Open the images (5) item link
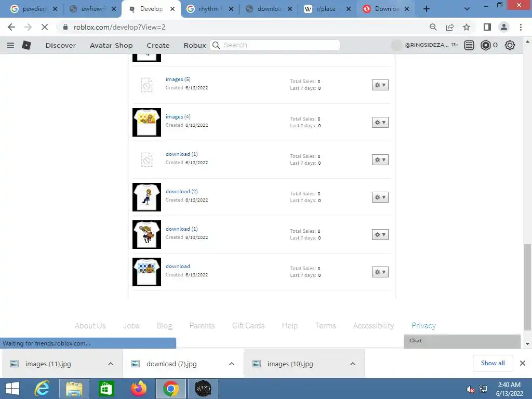The width and height of the screenshot is (532, 399). pos(178,79)
